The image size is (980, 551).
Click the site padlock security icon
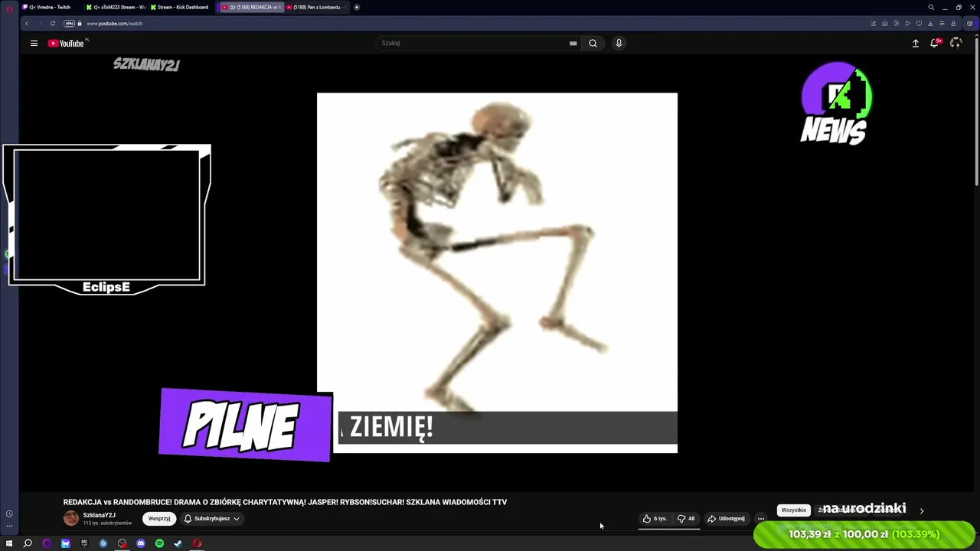click(80, 23)
